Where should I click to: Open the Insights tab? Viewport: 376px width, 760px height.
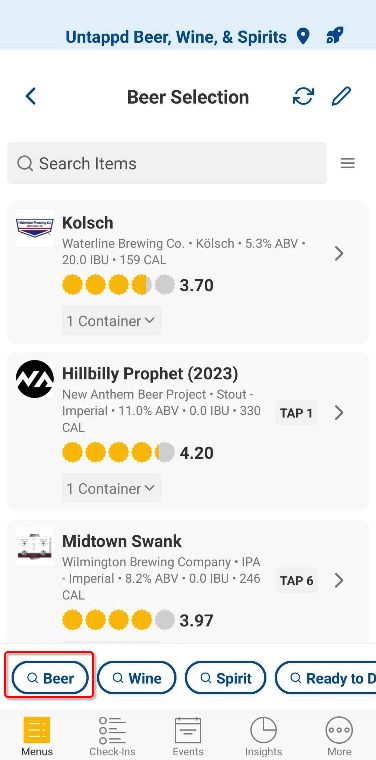263,736
